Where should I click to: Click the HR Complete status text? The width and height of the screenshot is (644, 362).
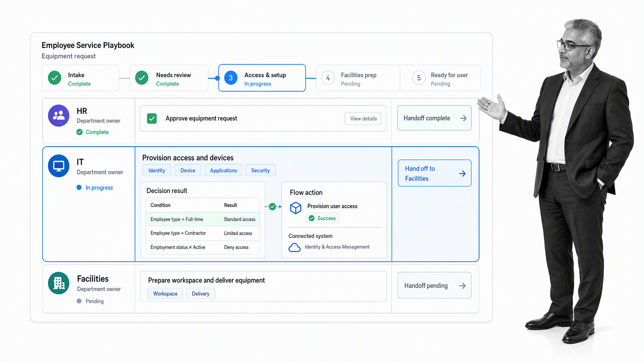click(97, 132)
